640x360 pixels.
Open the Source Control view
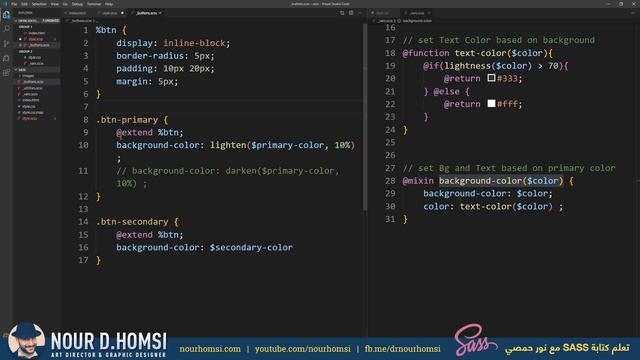tap(6, 43)
